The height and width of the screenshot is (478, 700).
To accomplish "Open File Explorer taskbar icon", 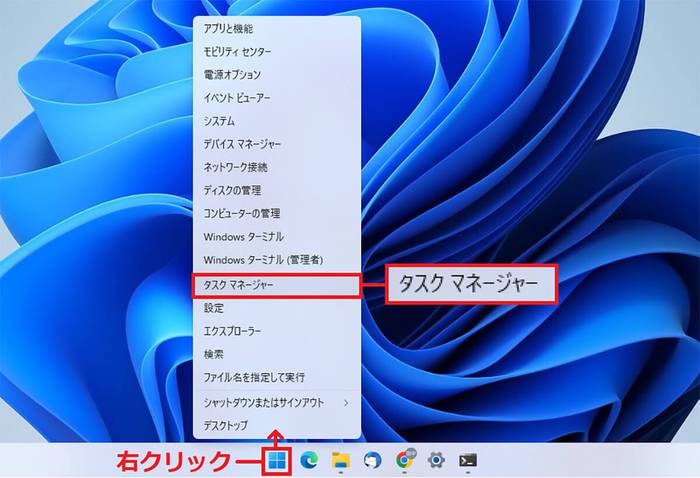I will (341, 460).
